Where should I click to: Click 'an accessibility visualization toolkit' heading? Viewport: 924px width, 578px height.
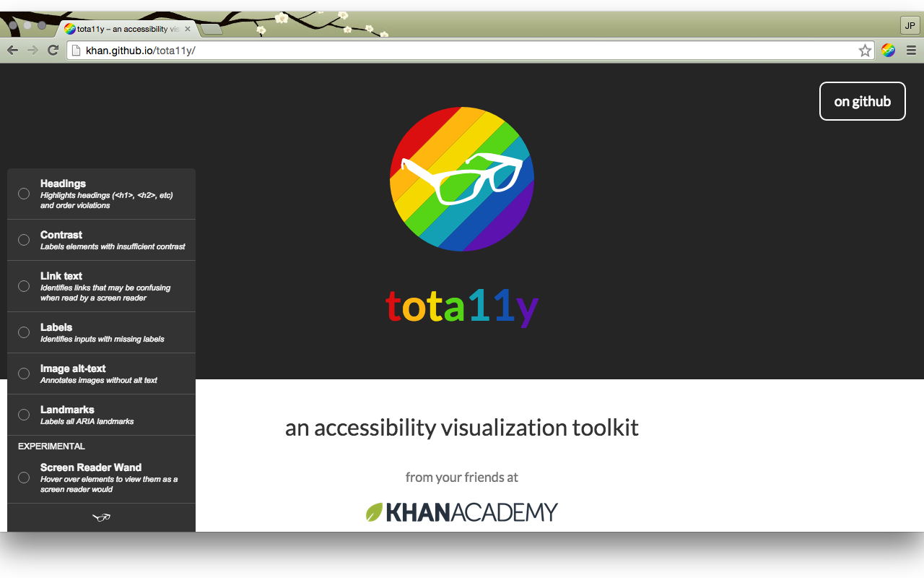462,428
